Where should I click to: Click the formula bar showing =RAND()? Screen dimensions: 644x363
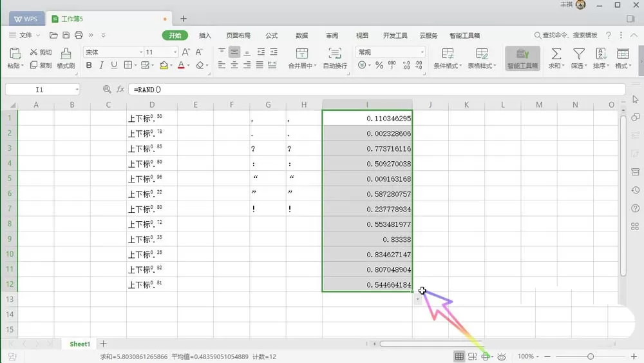pos(377,90)
